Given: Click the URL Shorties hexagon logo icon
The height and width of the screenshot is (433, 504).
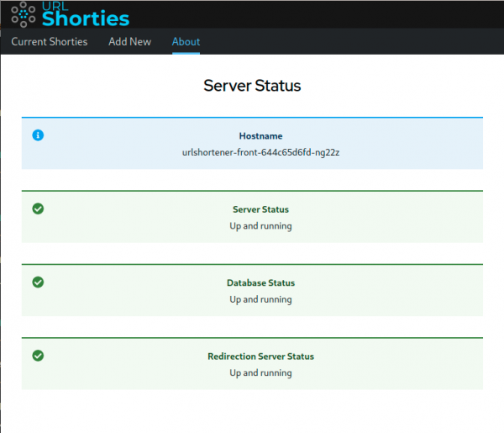Looking at the screenshot, I should click(24, 15).
